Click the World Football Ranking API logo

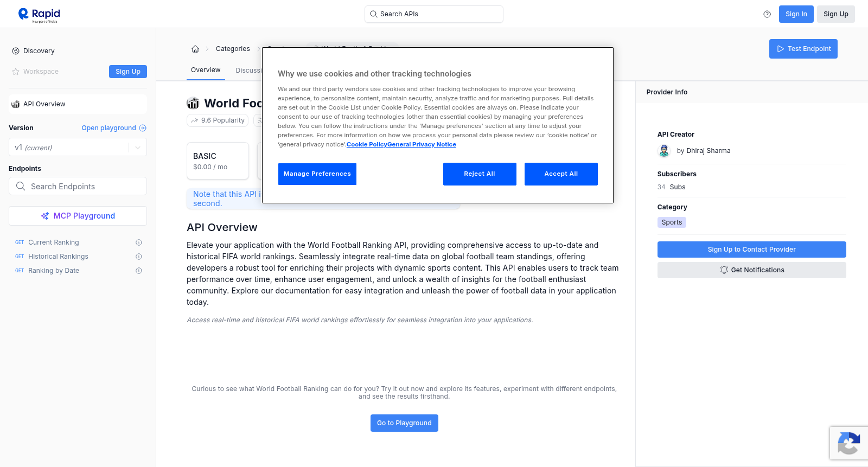point(193,103)
